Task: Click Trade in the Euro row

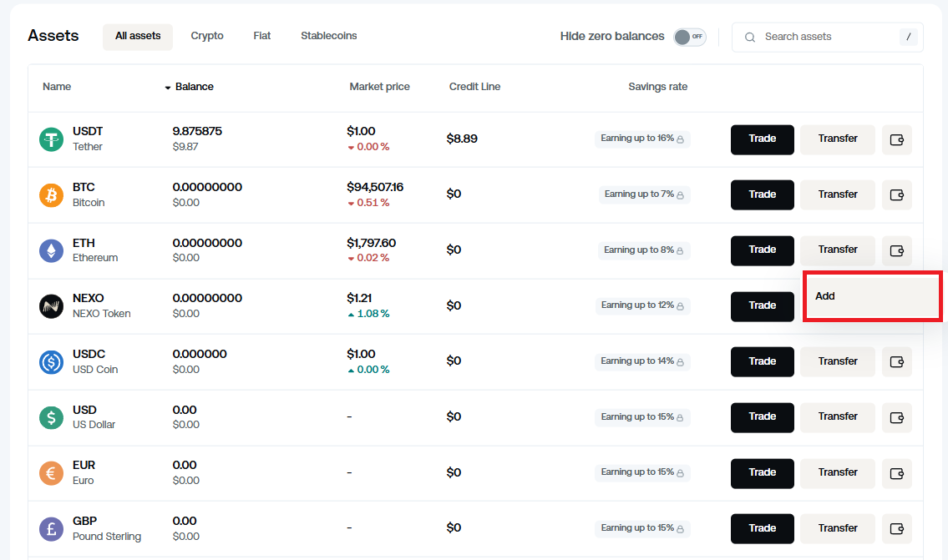Action: pyautogui.click(x=763, y=473)
